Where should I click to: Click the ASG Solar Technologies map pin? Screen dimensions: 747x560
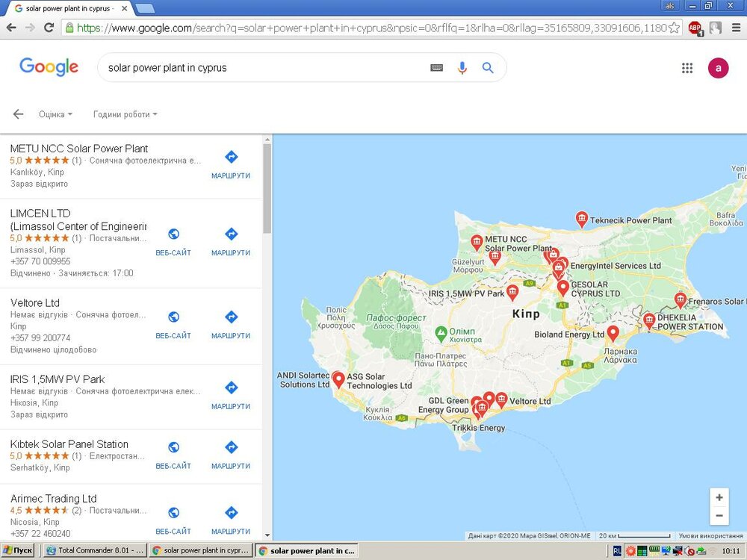(x=338, y=379)
